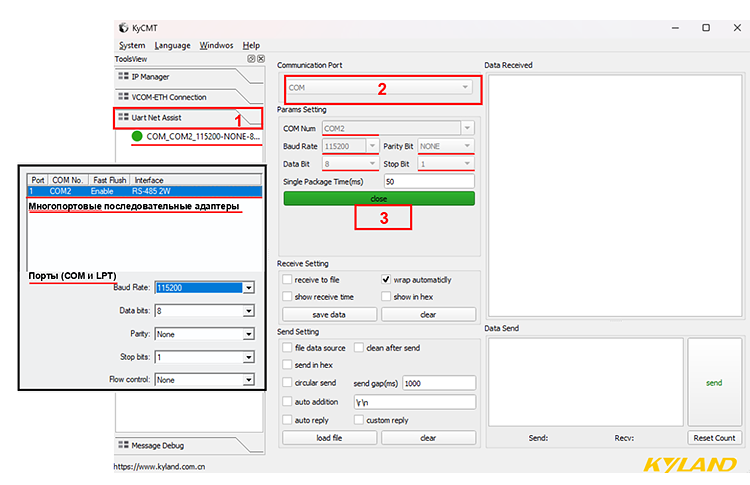
Task: Open the System menu
Action: click(132, 45)
